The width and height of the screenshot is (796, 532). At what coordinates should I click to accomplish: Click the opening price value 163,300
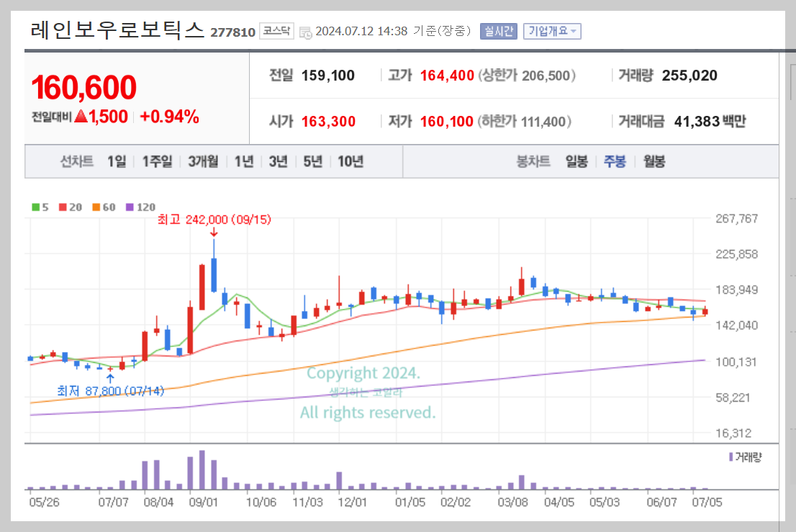point(328,122)
